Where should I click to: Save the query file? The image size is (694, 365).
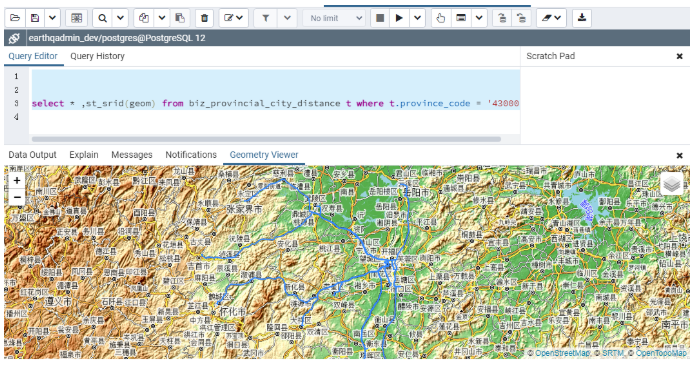coord(35,18)
